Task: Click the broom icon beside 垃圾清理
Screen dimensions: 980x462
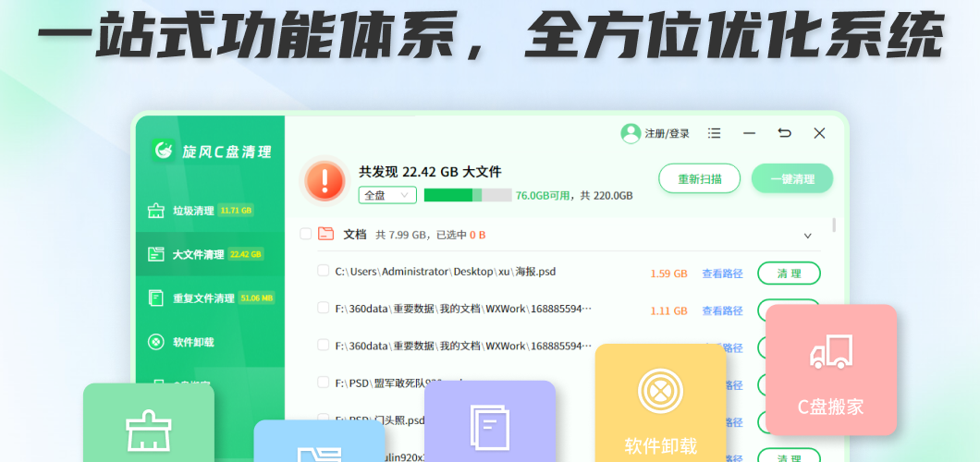Action: point(155,211)
